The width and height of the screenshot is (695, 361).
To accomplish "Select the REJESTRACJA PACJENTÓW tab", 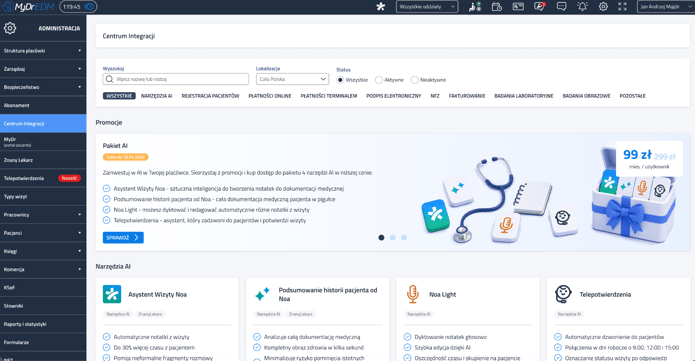I will pyautogui.click(x=210, y=96).
